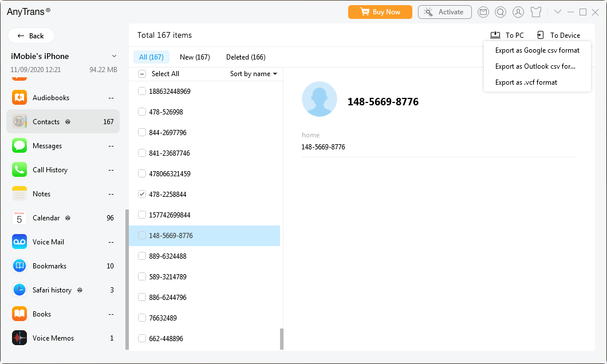Open the Safari history icon
This screenshot has height=364, width=607.
click(x=19, y=290)
